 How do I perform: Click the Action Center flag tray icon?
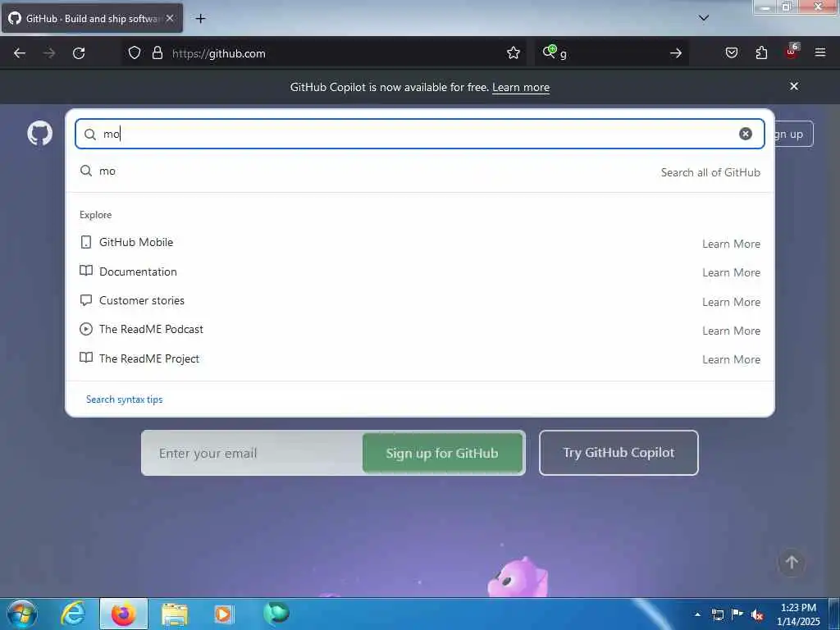(x=737, y=614)
